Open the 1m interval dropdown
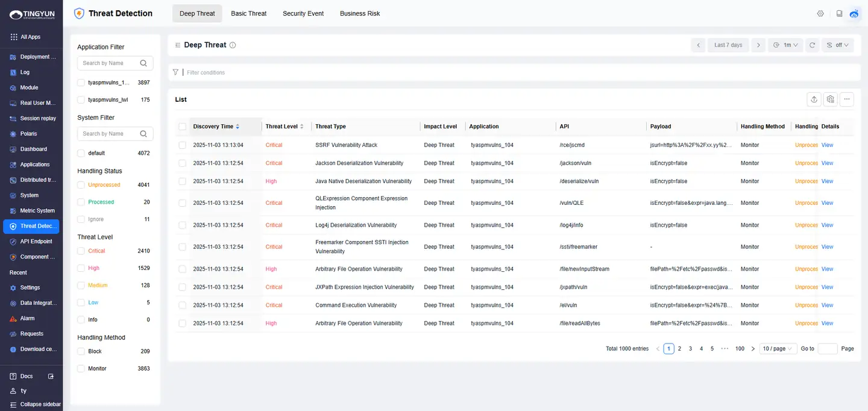 785,45
